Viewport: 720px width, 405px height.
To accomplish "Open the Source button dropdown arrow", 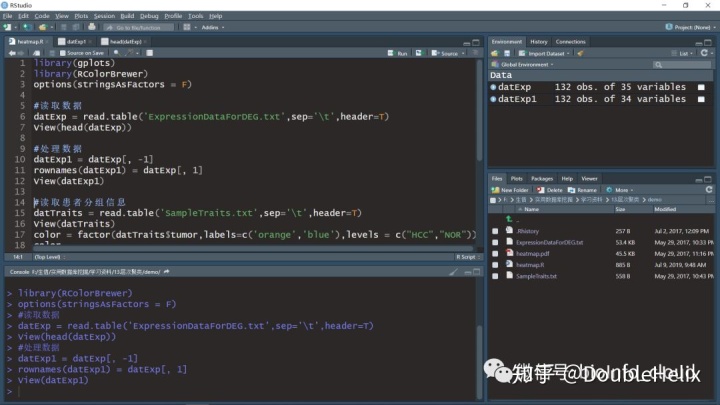I will (463, 53).
